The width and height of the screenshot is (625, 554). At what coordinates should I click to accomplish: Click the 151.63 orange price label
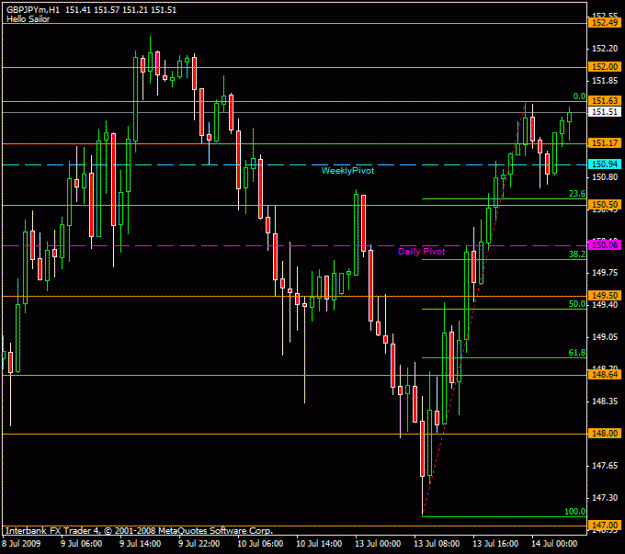point(605,101)
